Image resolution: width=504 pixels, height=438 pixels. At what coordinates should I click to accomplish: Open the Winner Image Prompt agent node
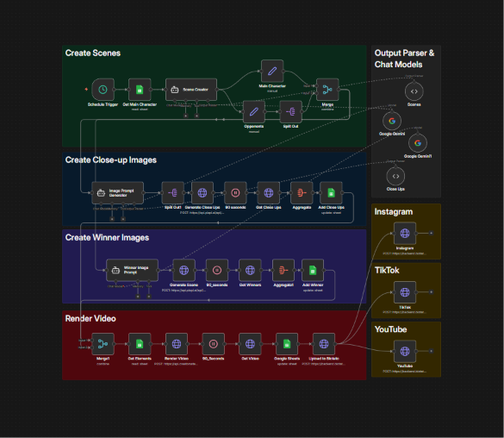tap(132, 270)
